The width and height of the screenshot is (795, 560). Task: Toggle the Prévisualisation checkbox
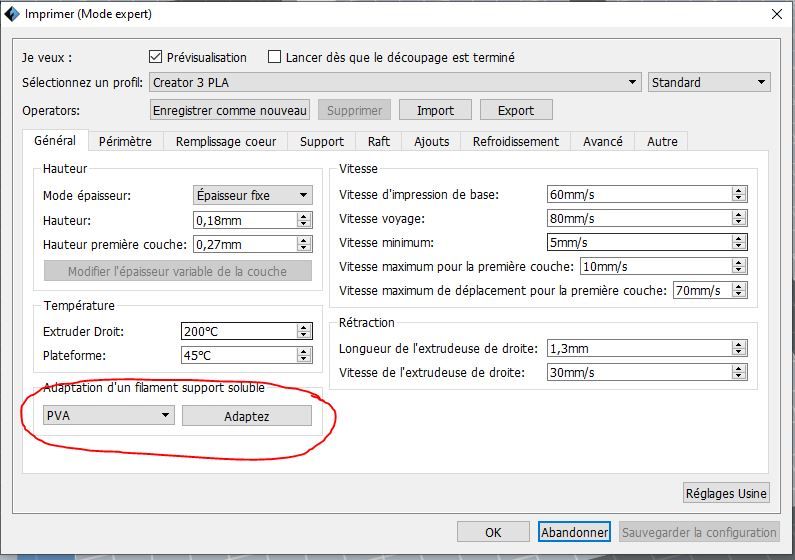click(155, 57)
